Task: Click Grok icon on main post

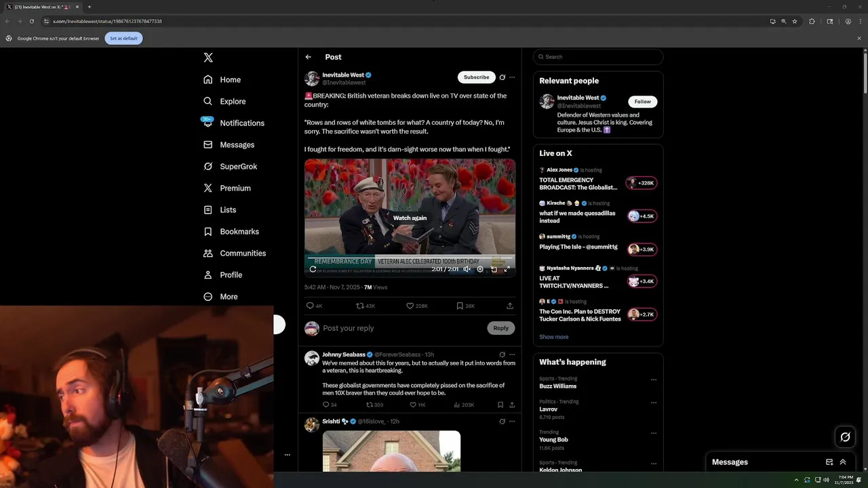Action: [x=502, y=77]
